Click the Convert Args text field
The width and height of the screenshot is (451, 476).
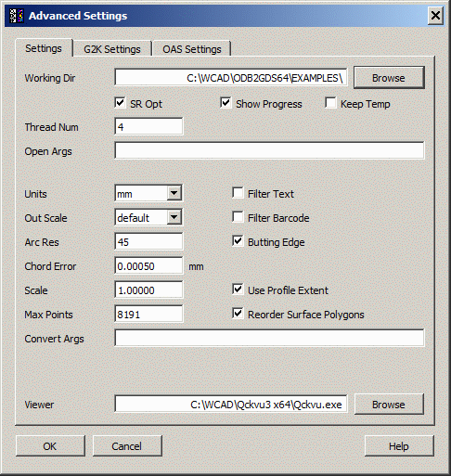click(269, 338)
